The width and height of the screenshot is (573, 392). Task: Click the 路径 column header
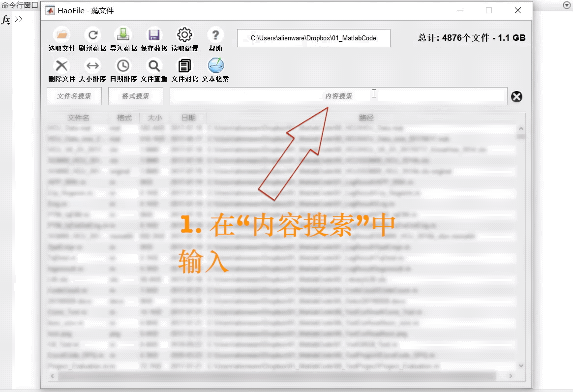coord(366,118)
